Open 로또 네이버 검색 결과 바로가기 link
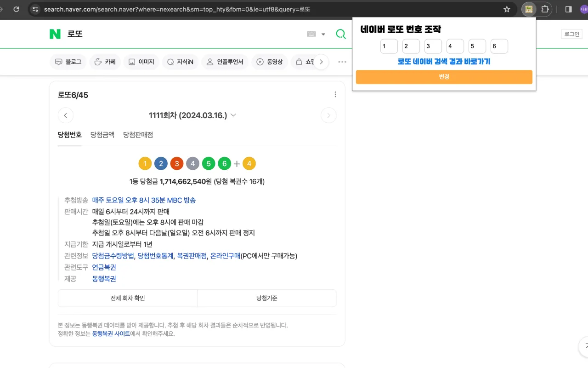This screenshot has width=588, height=368. [444, 62]
